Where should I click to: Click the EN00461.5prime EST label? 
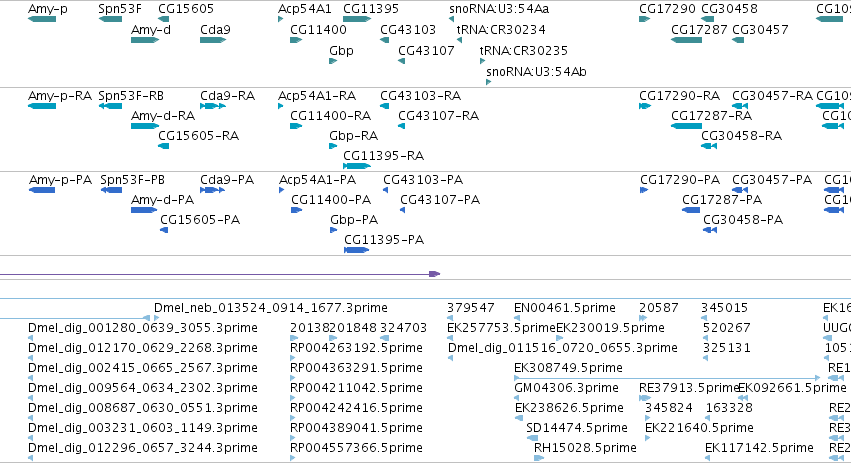564,308
